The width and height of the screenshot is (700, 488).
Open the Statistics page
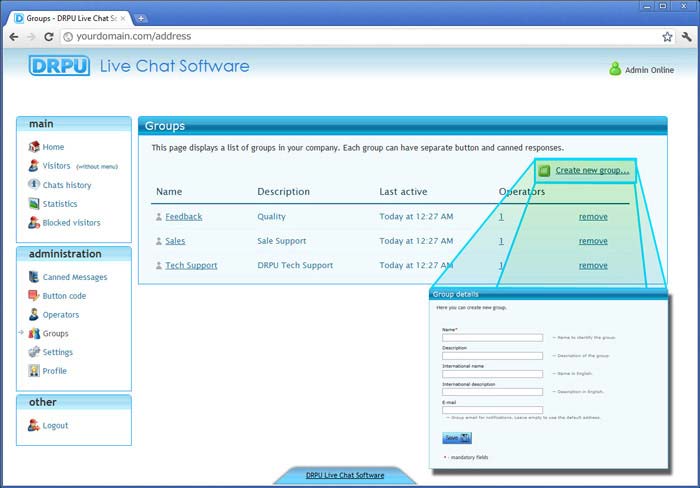60,204
